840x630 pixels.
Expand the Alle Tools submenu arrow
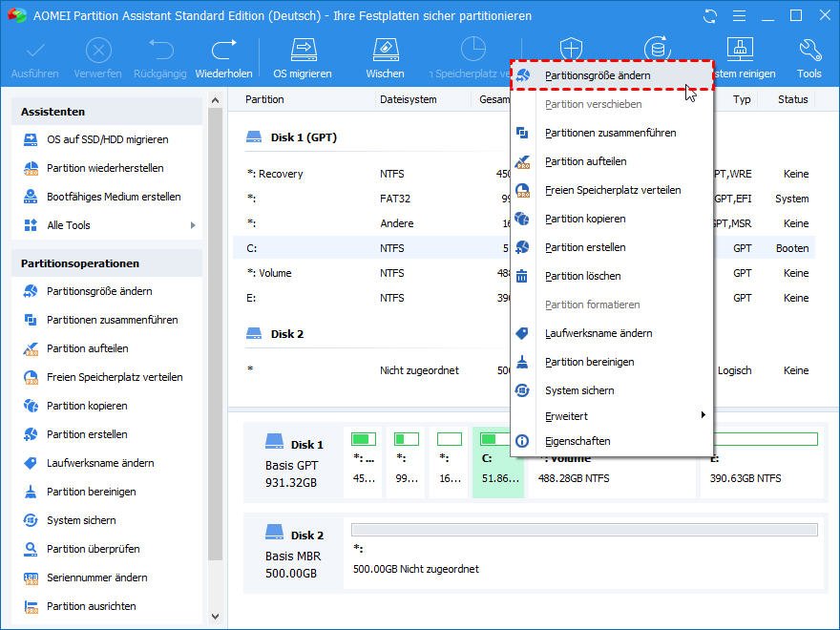coord(193,225)
